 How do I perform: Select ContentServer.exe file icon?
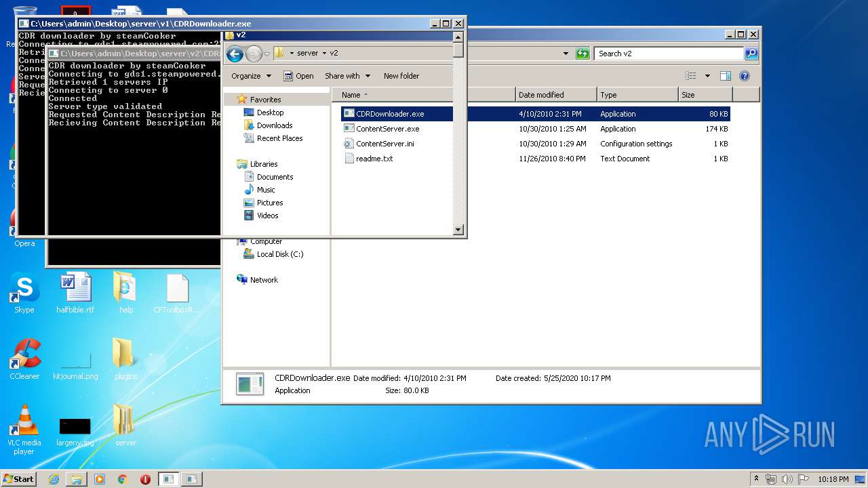tap(349, 129)
